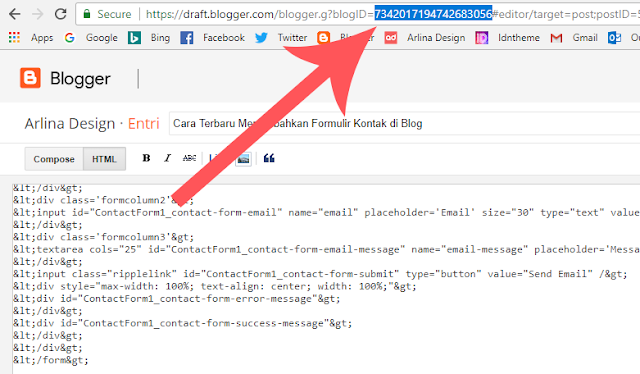Click the Send Email submit input line
This screenshot has height=374, width=640.
[x=320, y=274]
